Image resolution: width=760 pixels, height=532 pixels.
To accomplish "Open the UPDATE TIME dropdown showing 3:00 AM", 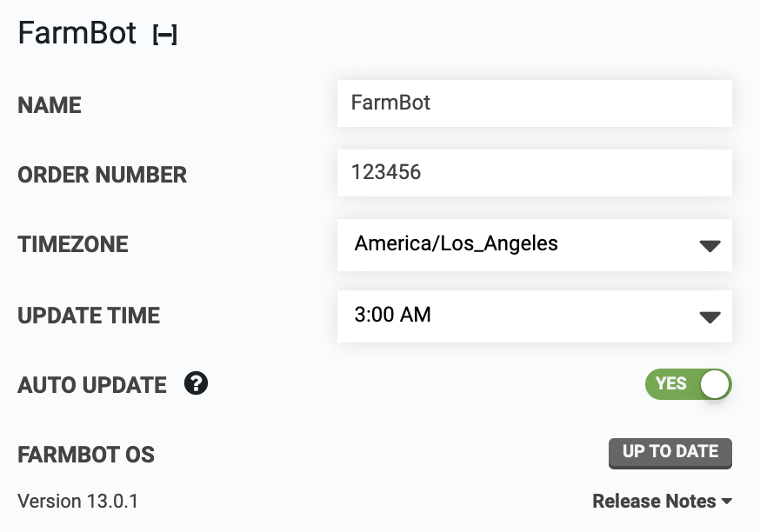I will [x=534, y=315].
